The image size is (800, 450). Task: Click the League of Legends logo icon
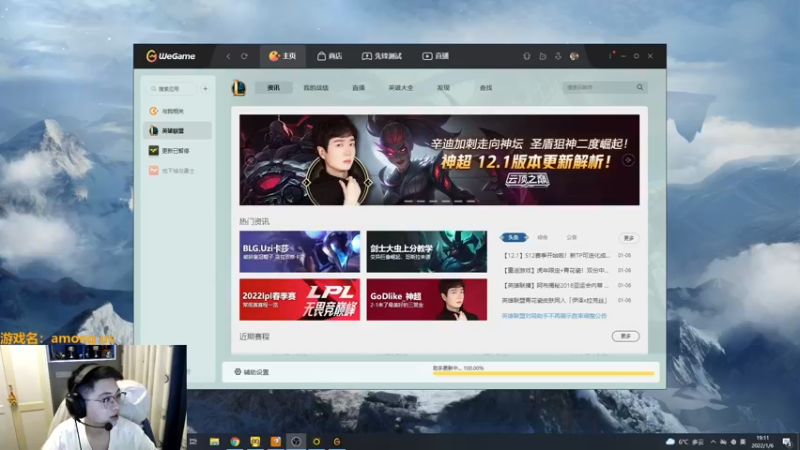pyautogui.click(x=239, y=88)
